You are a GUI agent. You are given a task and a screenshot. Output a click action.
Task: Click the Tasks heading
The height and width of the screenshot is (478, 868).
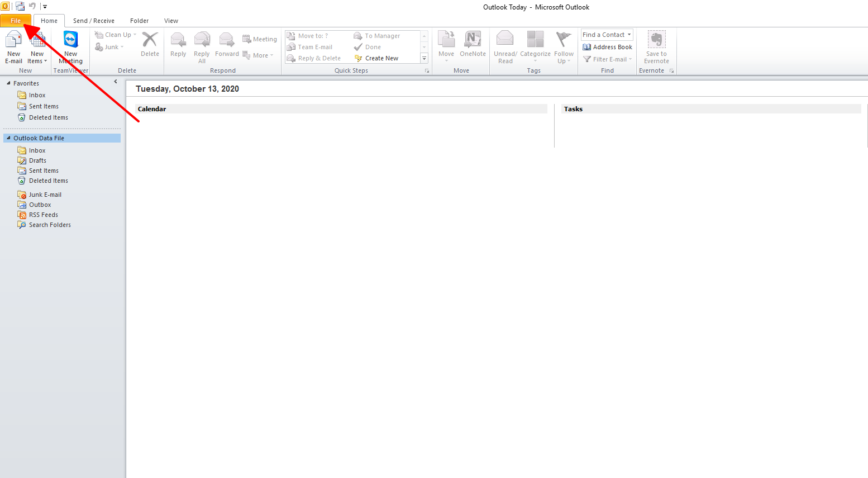tap(573, 109)
